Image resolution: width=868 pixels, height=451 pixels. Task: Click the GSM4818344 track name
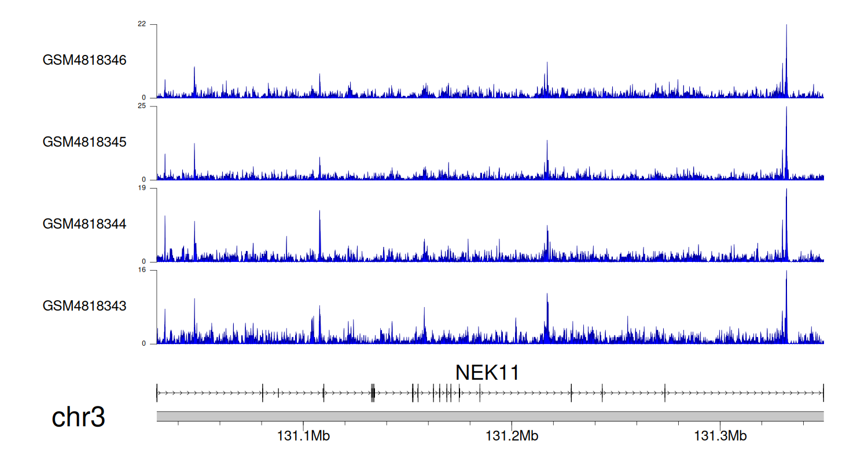84,223
